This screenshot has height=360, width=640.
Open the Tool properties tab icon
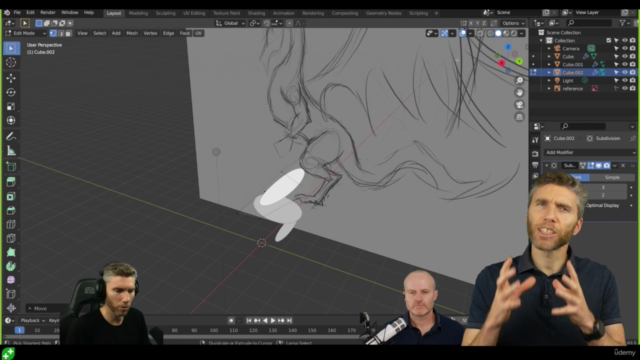pyautogui.click(x=535, y=140)
